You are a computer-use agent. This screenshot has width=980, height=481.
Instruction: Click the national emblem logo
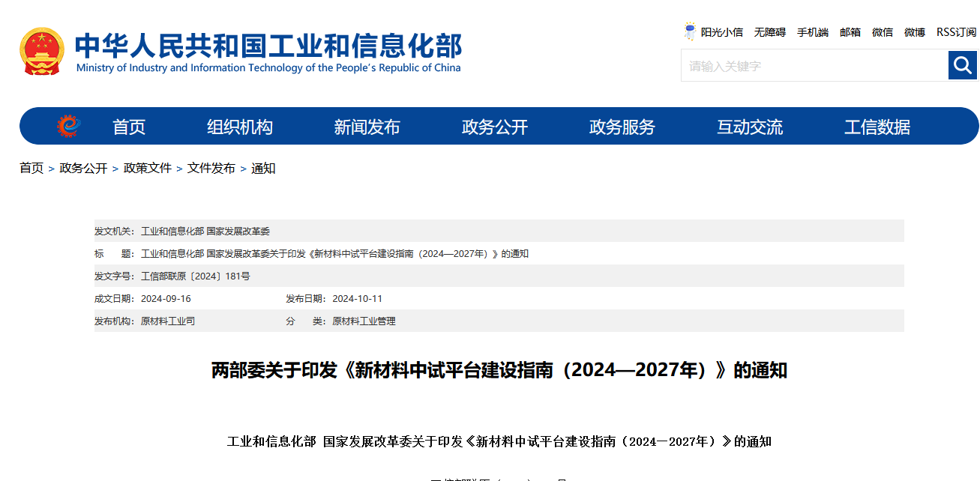pos(42,51)
